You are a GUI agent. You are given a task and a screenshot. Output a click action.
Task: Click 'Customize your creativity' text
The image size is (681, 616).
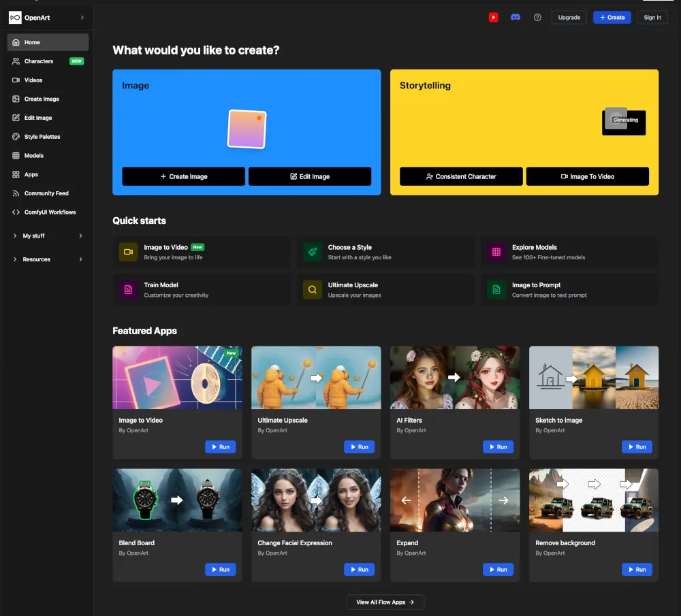coord(176,295)
